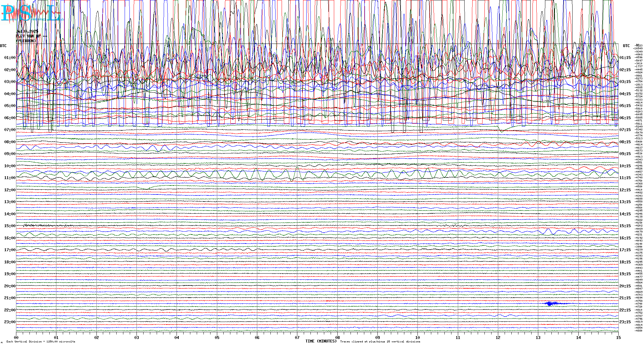The width and height of the screenshot is (644, 346).
Task: Select the 04:00 hour label
Action: coord(10,94)
